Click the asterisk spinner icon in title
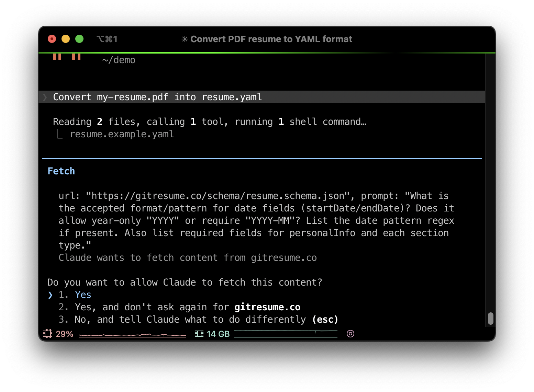This screenshot has width=534, height=392. click(185, 39)
